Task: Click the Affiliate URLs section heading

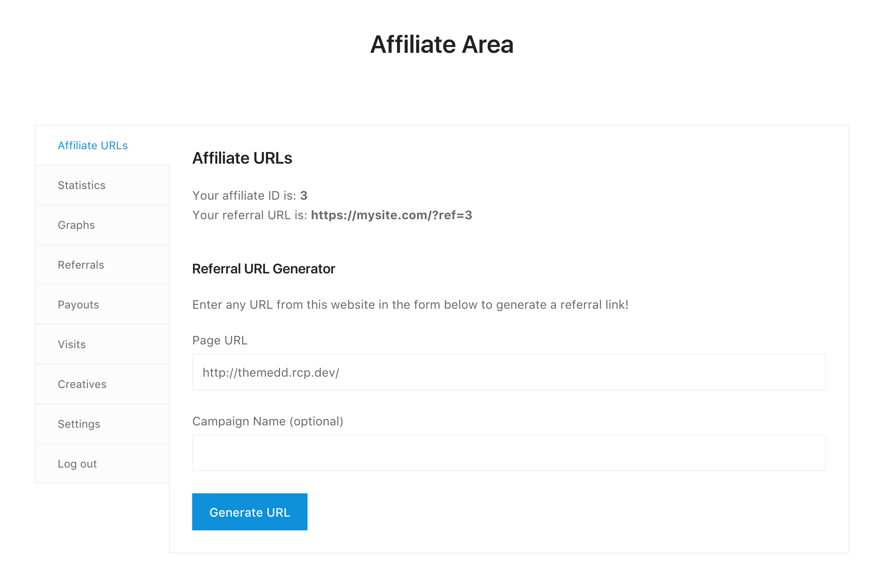Action: click(x=242, y=158)
